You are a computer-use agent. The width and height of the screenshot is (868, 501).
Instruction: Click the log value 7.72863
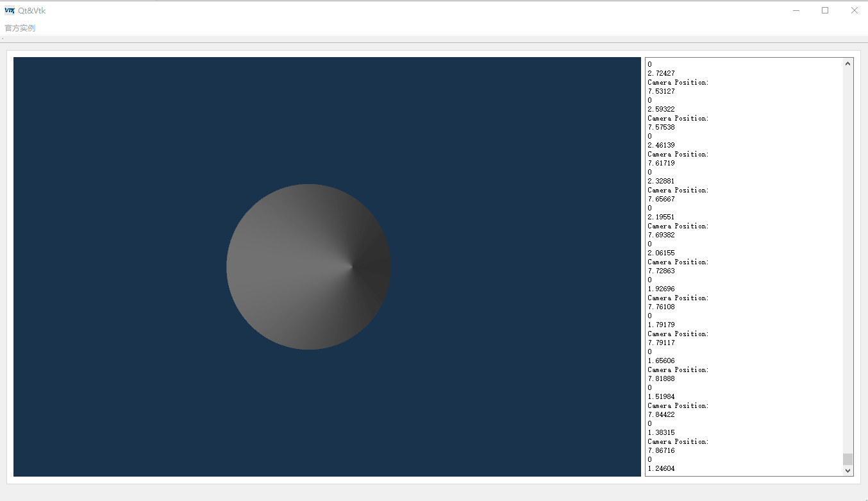tap(661, 271)
